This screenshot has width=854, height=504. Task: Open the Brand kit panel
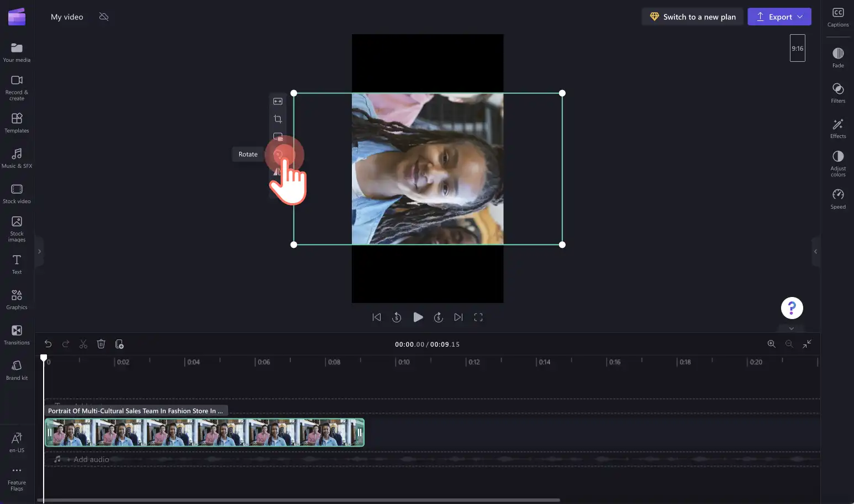click(x=17, y=370)
